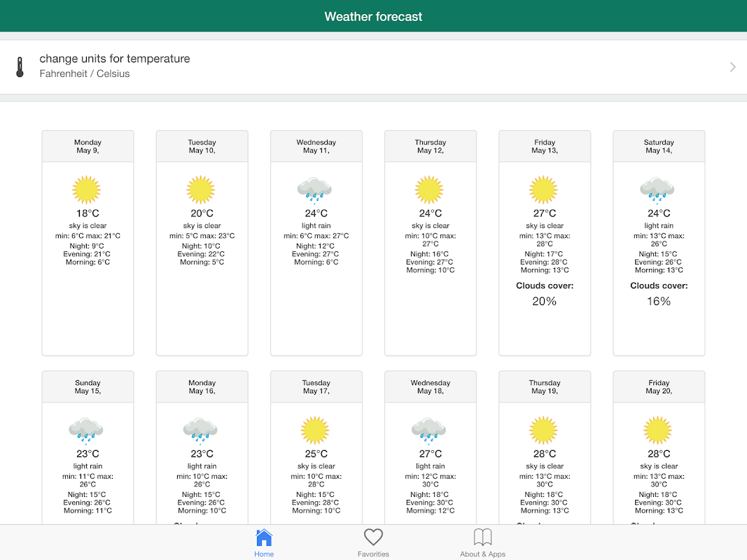Select the Saturday May 14 card header
The width and height of the screenshot is (747, 560).
(659, 146)
